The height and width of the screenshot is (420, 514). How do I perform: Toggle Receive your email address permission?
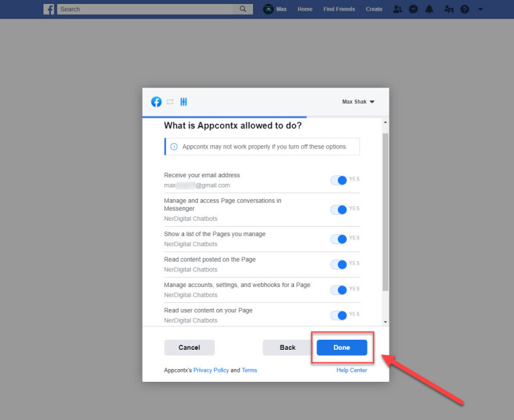tap(339, 180)
